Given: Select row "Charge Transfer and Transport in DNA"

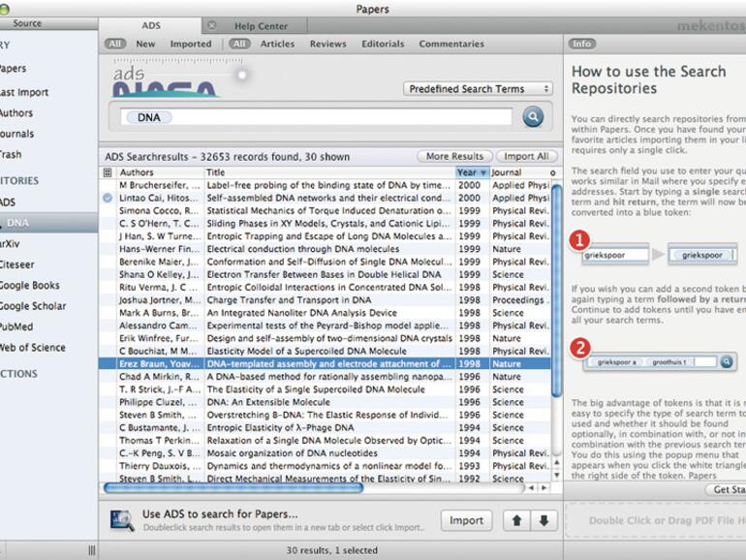Looking at the screenshot, I should click(325, 299).
